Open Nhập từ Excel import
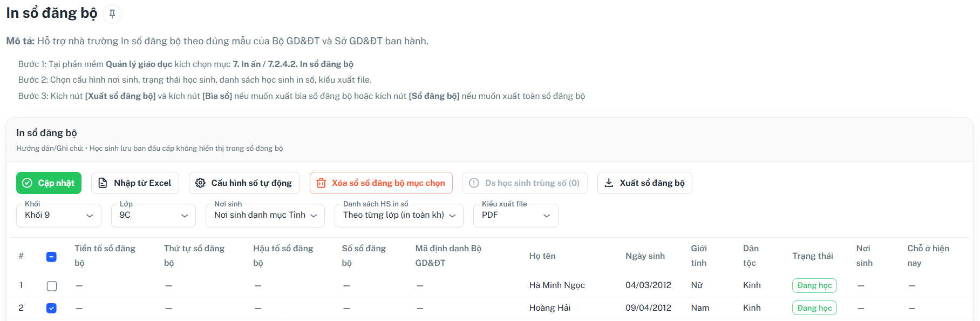The width and height of the screenshot is (980, 321). pyautogui.click(x=135, y=183)
